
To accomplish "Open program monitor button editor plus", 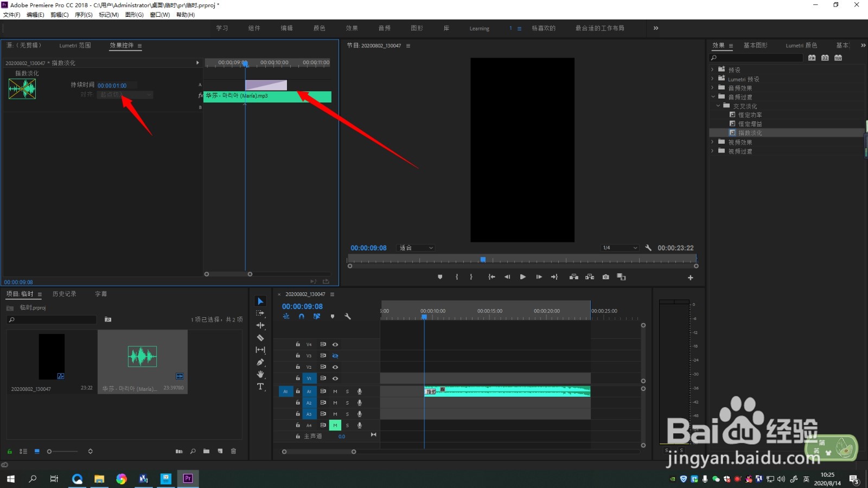I will pos(691,278).
